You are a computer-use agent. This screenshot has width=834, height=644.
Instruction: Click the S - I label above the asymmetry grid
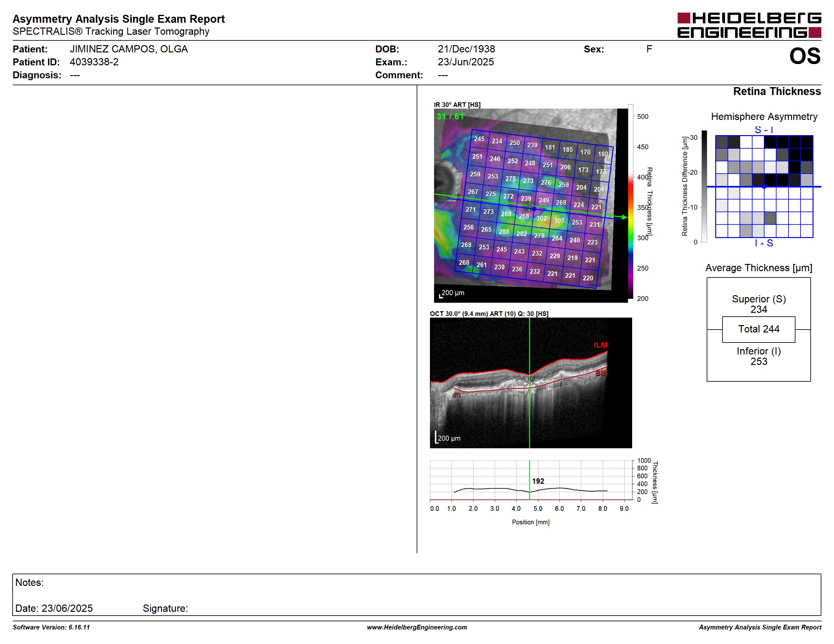(764, 130)
